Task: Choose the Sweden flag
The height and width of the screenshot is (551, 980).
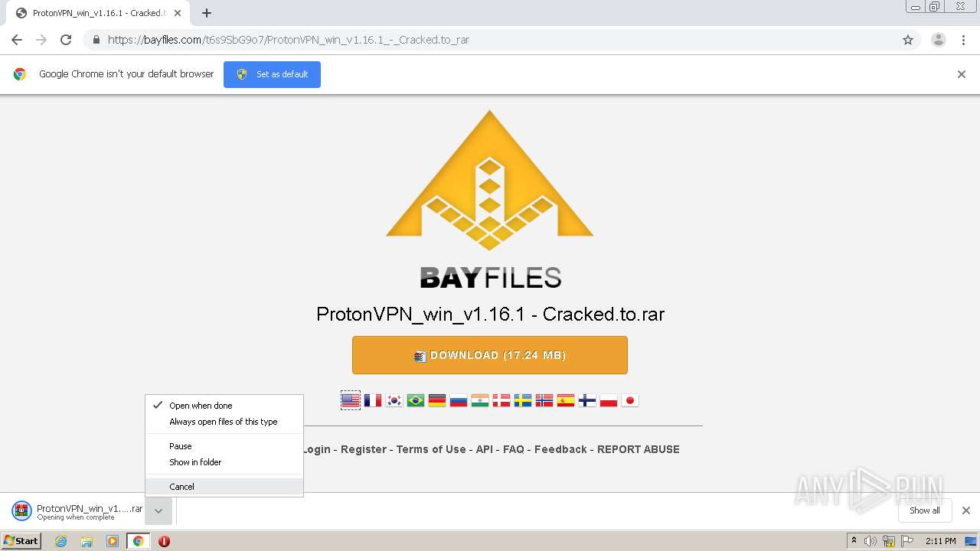Action: pos(523,400)
